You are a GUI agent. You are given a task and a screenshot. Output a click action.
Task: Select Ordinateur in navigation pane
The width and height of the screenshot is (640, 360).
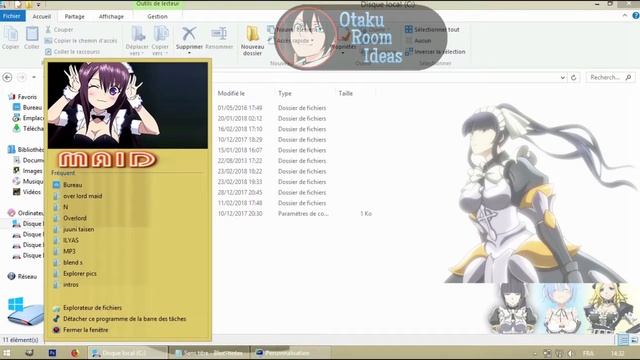pos(31,213)
